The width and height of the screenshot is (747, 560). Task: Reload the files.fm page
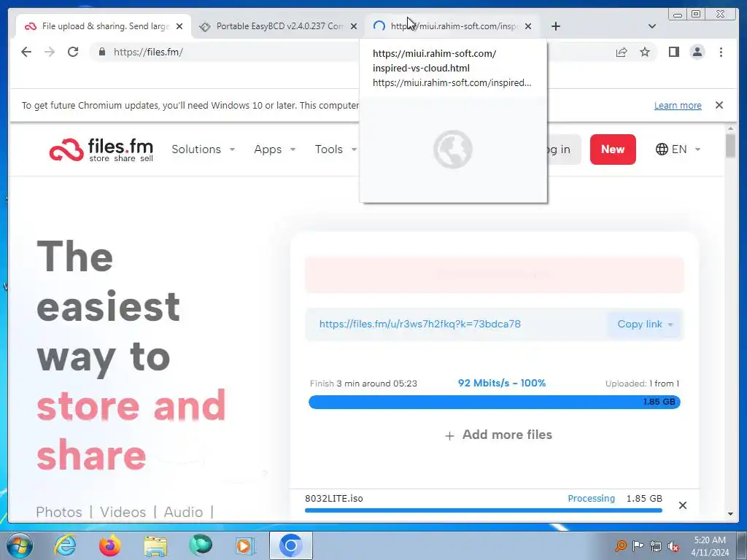point(73,52)
